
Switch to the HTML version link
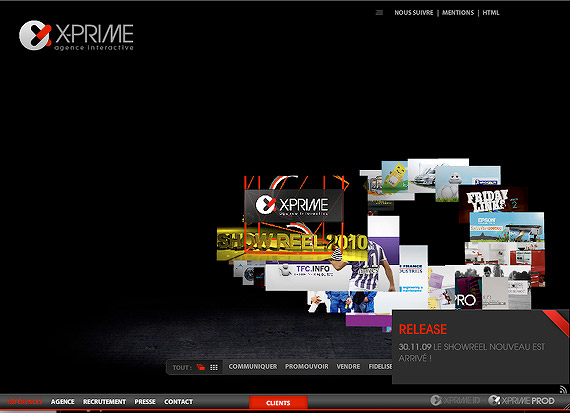point(491,13)
